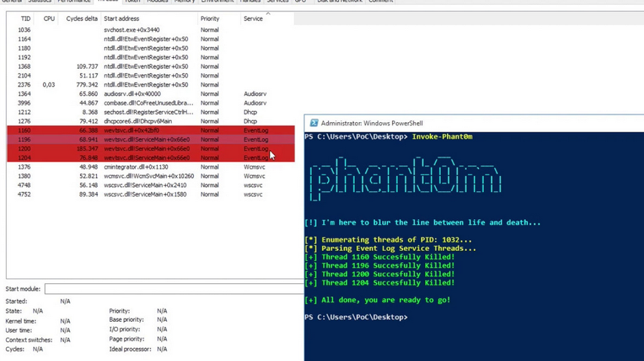This screenshot has width=644, height=361.
Task: Select highlighted thread 1160 wevtsvc.dll+0x42bf0
Action: [151, 130]
